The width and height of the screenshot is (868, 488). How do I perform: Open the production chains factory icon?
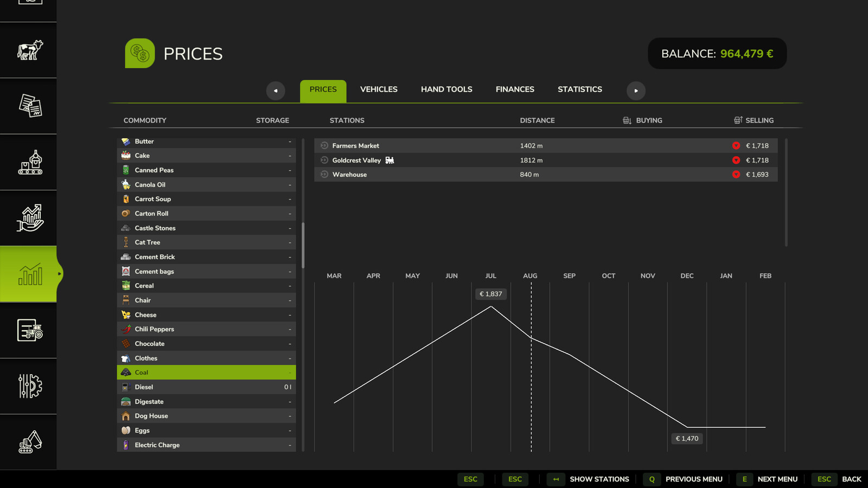[x=29, y=162]
